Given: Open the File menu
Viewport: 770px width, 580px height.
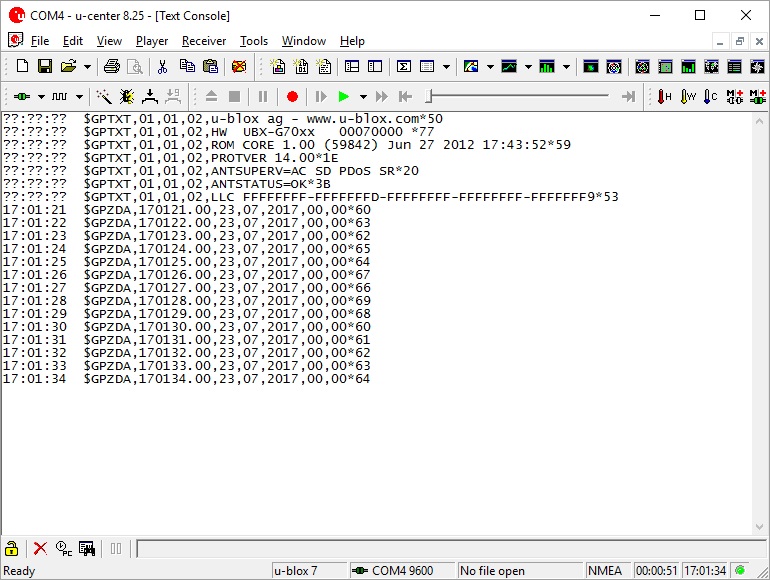Looking at the screenshot, I should [x=40, y=41].
